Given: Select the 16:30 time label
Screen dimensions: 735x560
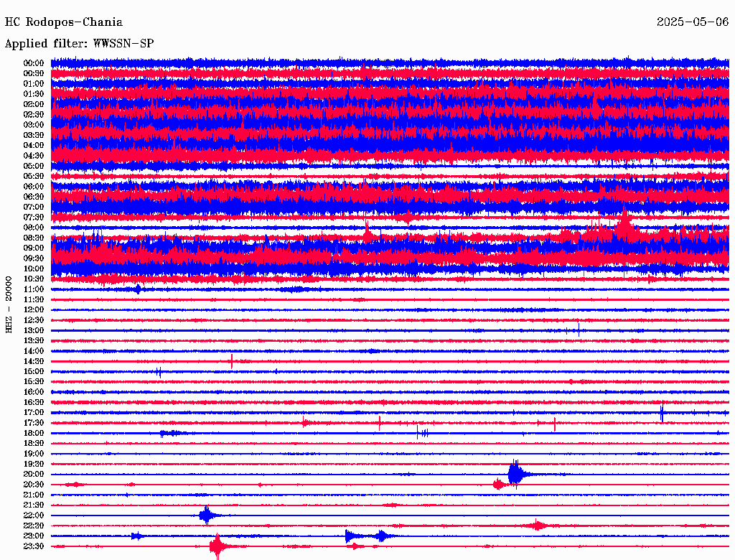Looking at the screenshot, I should coord(34,403).
